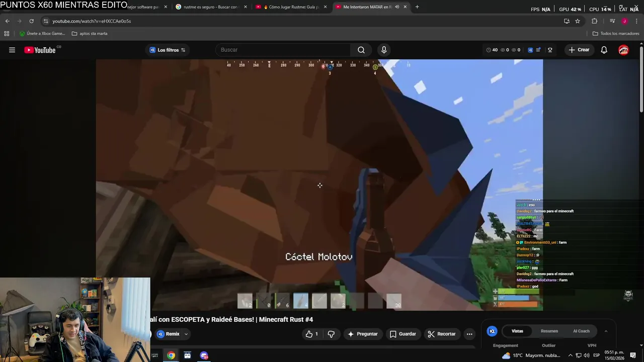Mute the playing tab via speaker icon

pos(397,7)
